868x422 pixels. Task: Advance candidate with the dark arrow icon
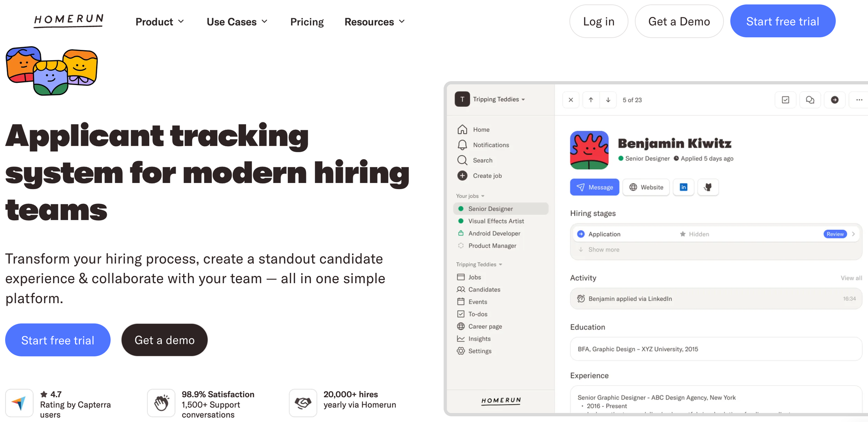coord(835,100)
